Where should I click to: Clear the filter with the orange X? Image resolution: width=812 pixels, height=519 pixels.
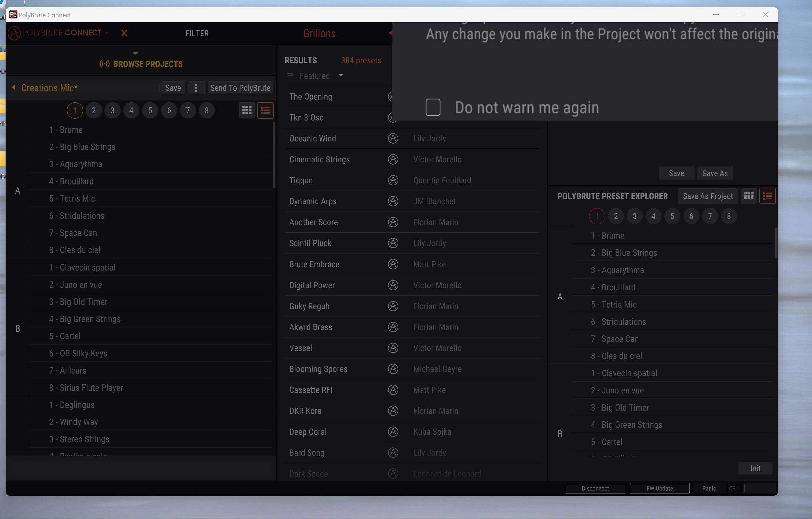click(124, 33)
